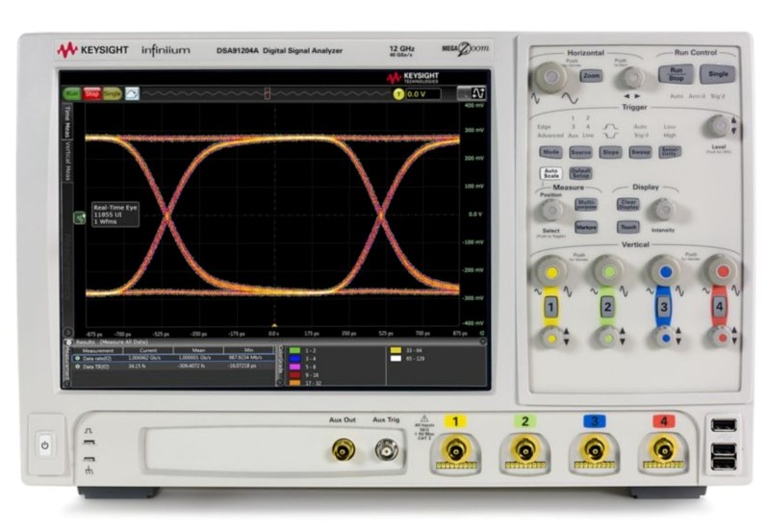Toggle channel 2 green button
Screen dimensions: 766x532
point(607,307)
